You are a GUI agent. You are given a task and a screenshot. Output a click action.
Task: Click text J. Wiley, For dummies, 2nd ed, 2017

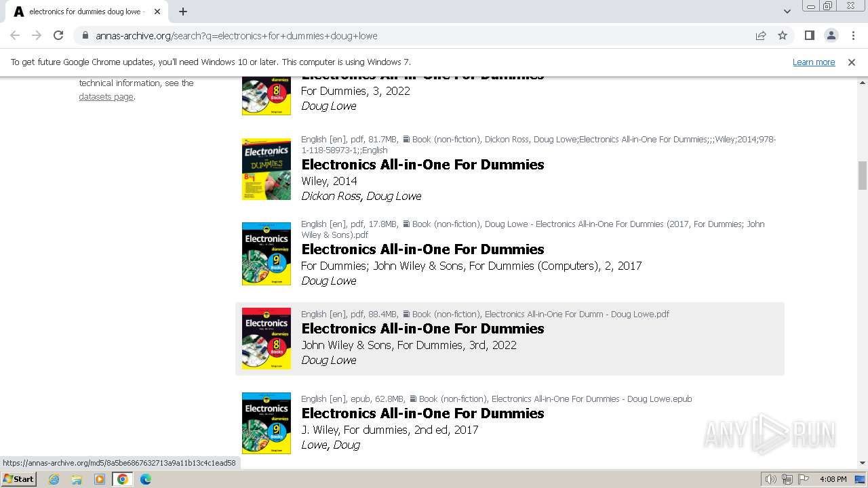point(390,430)
